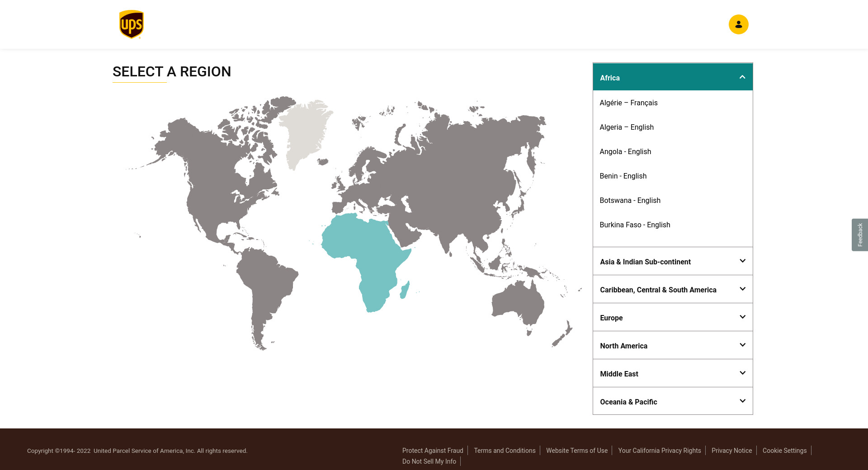This screenshot has width=868, height=470.
Task: Select Algérie – Français
Action: pos(628,103)
